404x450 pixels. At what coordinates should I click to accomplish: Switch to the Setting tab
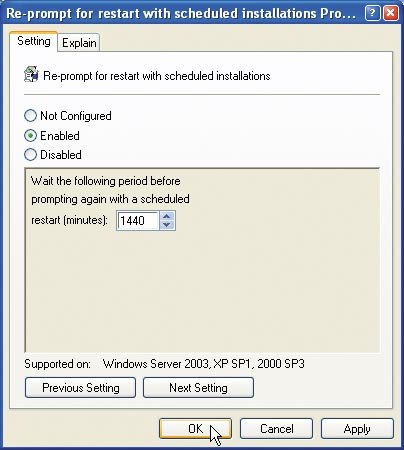[x=34, y=41]
